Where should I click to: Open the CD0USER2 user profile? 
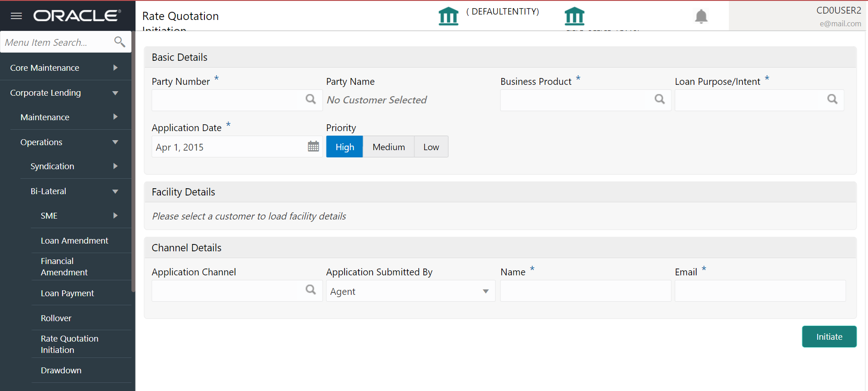point(798,16)
